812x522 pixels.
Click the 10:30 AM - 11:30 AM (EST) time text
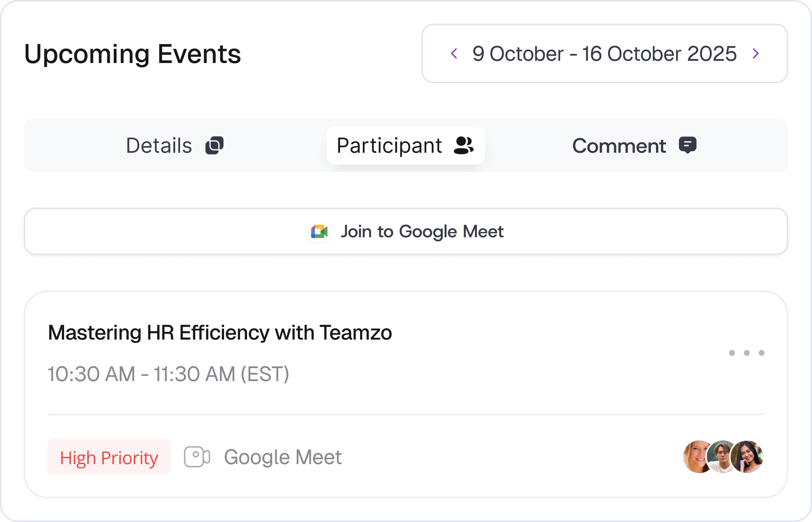pyautogui.click(x=169, y=374)
